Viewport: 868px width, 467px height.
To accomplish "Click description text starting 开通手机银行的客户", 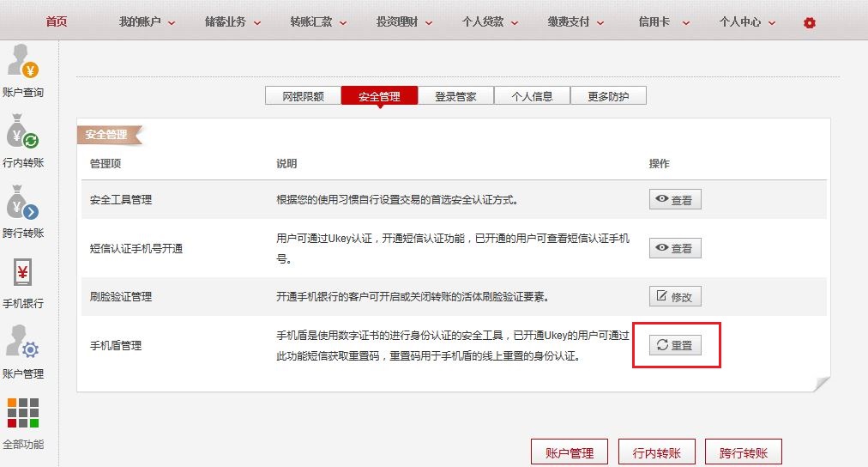I will click(413, 296).
